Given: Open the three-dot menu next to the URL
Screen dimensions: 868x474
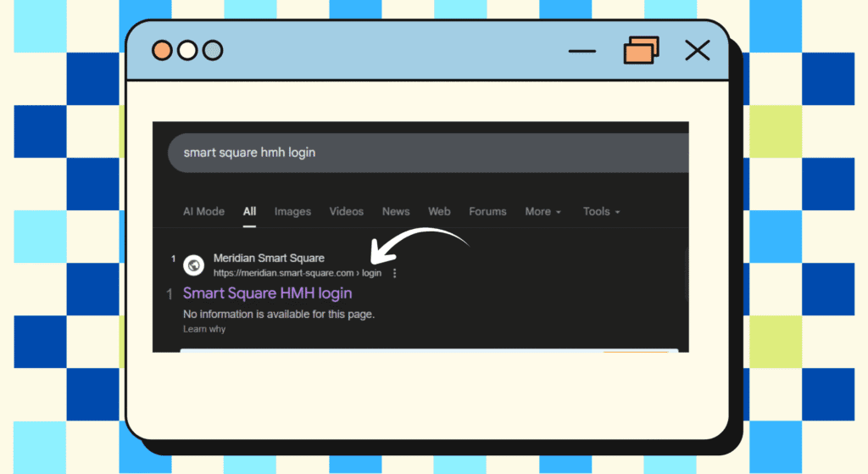Looking at the screenshot, I should [395, 273].
